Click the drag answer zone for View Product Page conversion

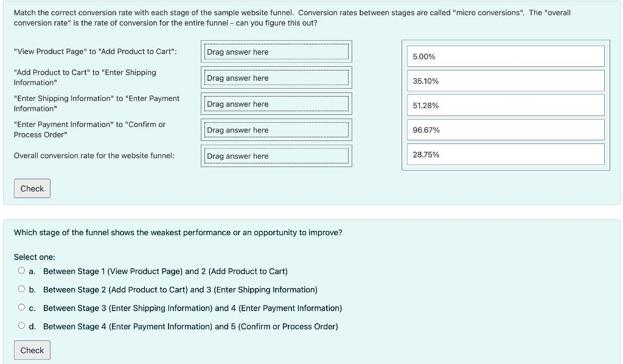click(276, 52)
